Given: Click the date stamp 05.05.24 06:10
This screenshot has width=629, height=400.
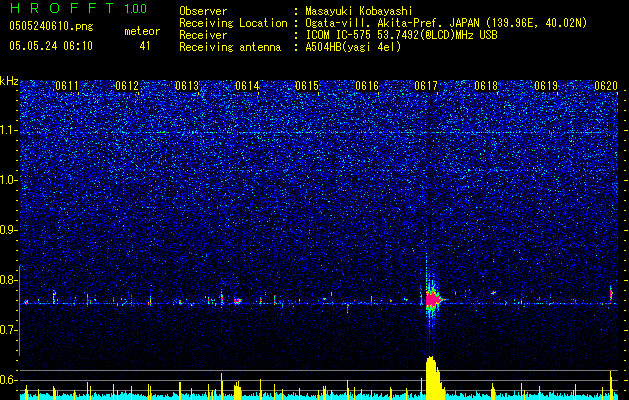Looking at the screenshot, I should click(51, 46).
